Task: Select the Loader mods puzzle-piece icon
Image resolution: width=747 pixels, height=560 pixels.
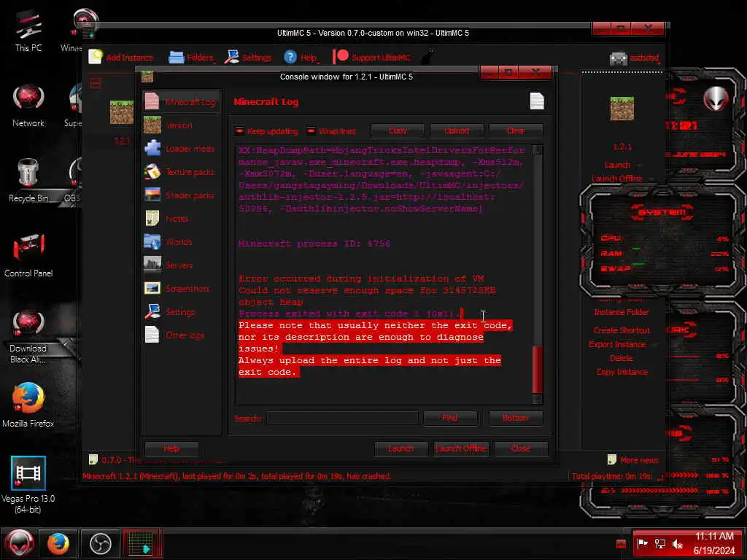Action: pyautogui.click(x=152, y=149)
